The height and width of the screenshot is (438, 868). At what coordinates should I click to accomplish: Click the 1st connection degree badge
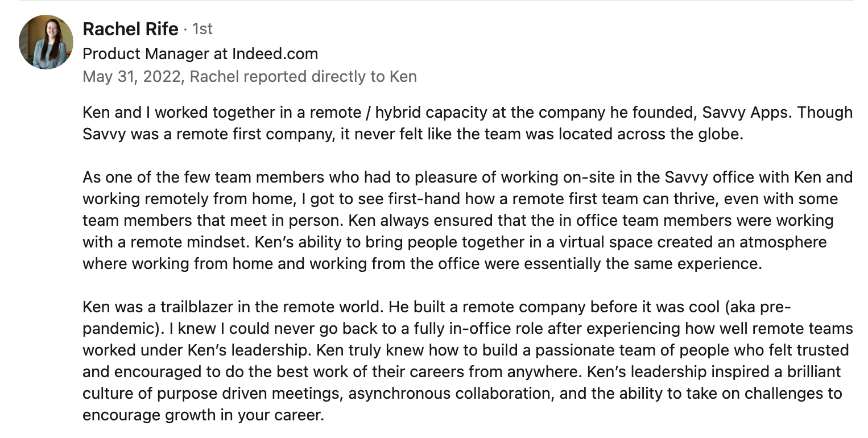tap(202, 28)
